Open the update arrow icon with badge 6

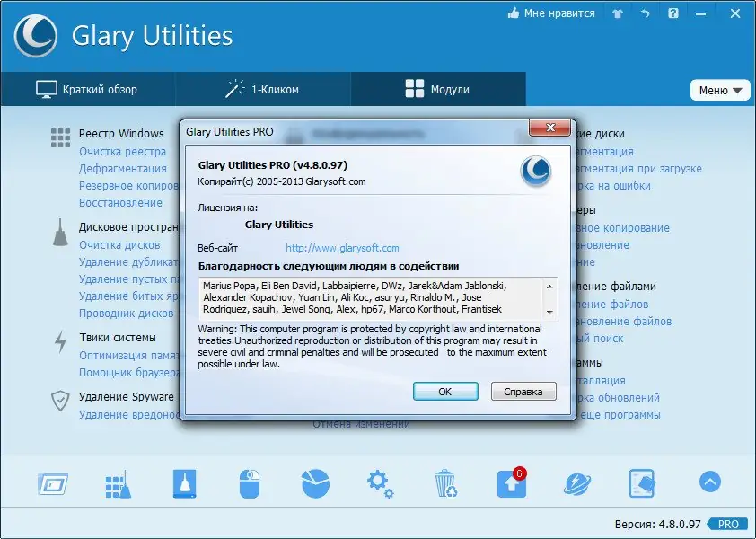[x=512, y=483]
